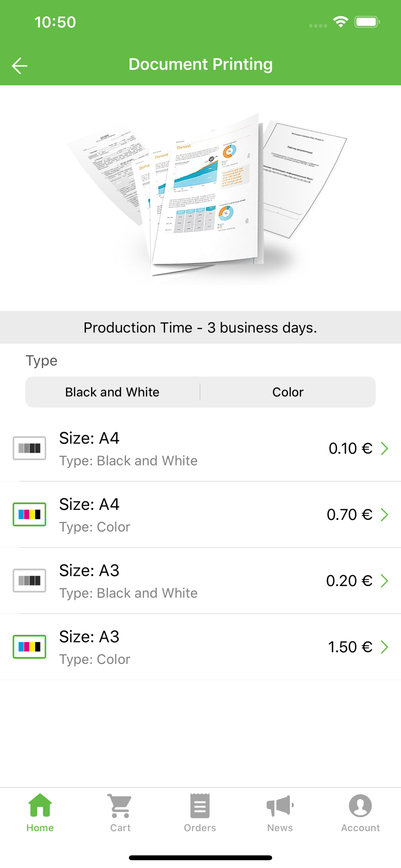The image size is (401, 868).
Task: Expand the chevron next to 0.70 € price
Action: click(385, 514)
